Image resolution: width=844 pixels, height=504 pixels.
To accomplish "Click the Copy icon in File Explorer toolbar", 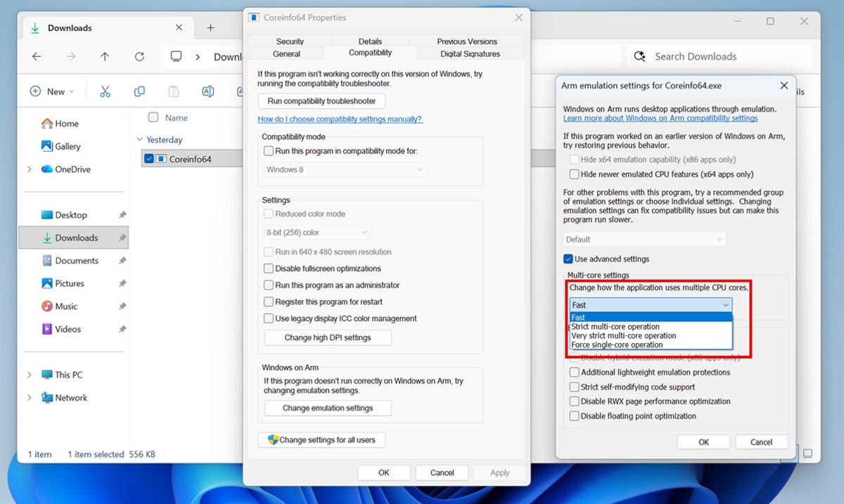I will [x=139, y=91].
